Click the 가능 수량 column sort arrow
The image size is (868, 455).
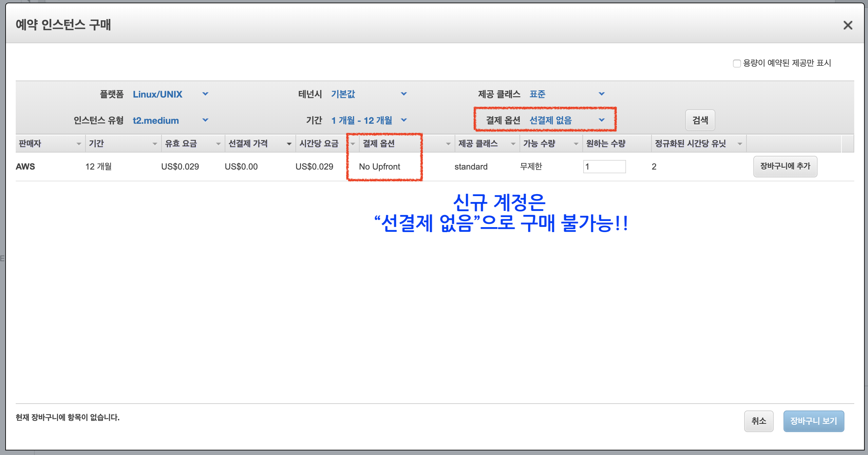[576, 144]
